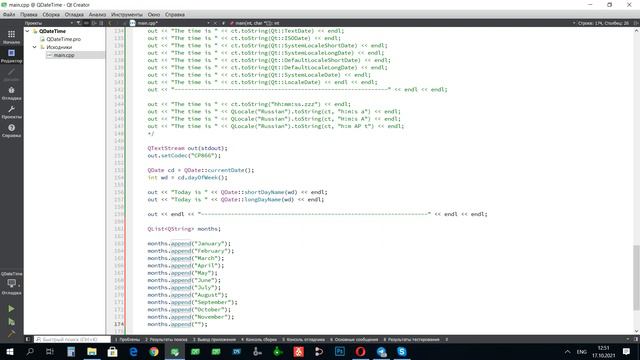640x360 pixels.
Task: Select QDateTime.pro in the project tree
Action: click(x=64, y=39)
